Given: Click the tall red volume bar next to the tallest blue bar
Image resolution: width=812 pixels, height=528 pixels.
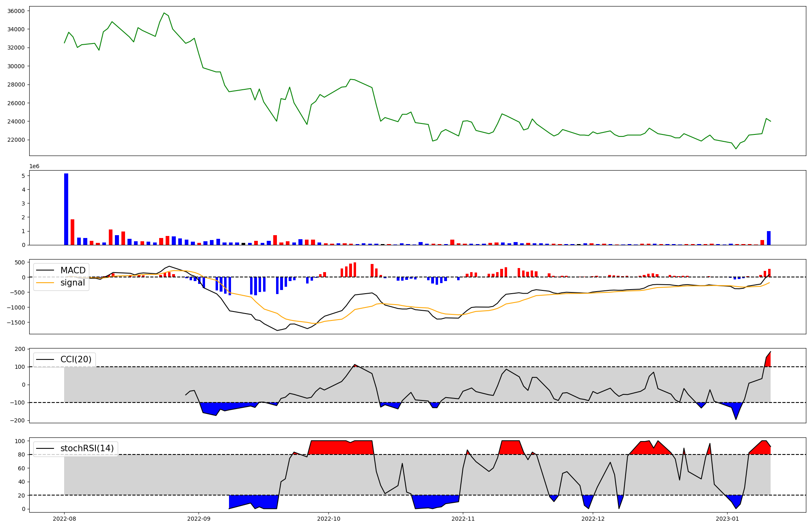Looking at the screenshot, I should point(73,232).
